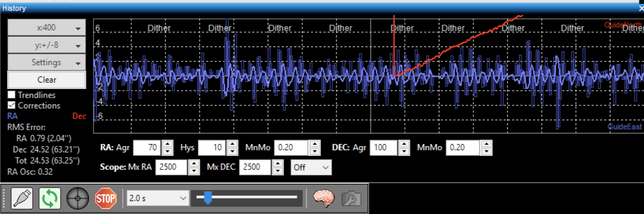Decrease Mx DEC value with down arrow
This screenshot has width=644, height=214.
tap(278, 171)
